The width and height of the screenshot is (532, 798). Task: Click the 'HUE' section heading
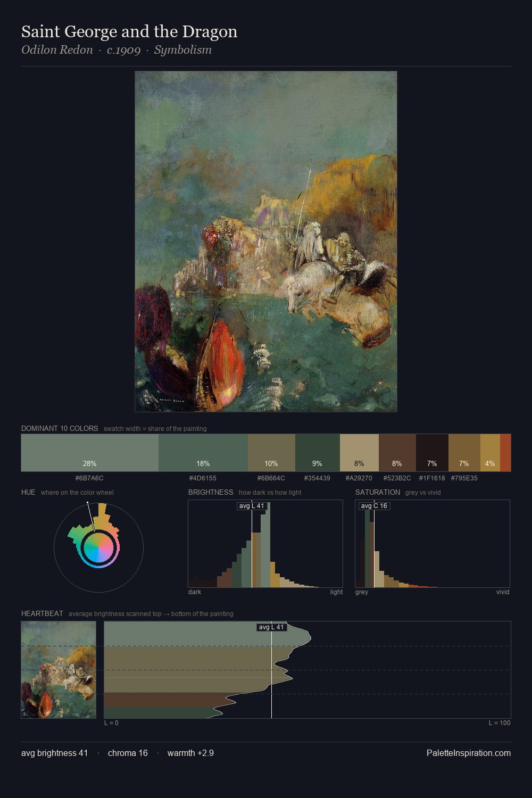click(28, 492)
